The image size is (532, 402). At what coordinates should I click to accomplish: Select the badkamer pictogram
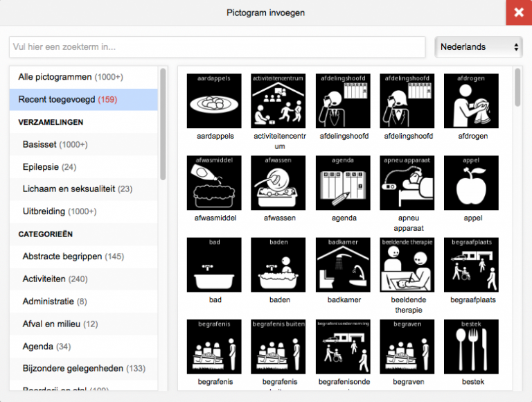point(343,265)
